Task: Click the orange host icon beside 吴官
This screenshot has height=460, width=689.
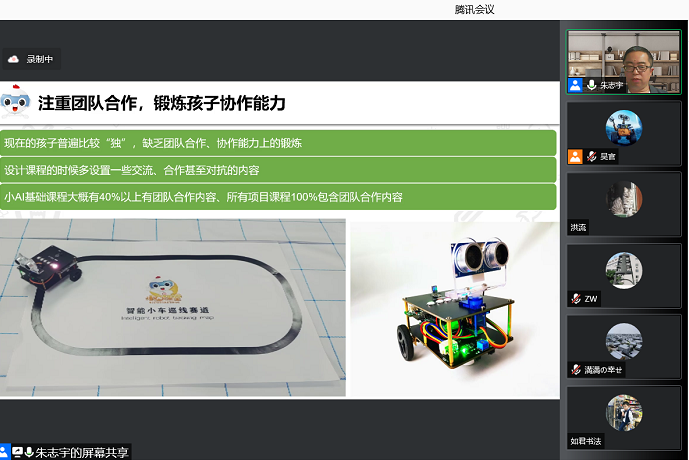Action: coord(575,156)
